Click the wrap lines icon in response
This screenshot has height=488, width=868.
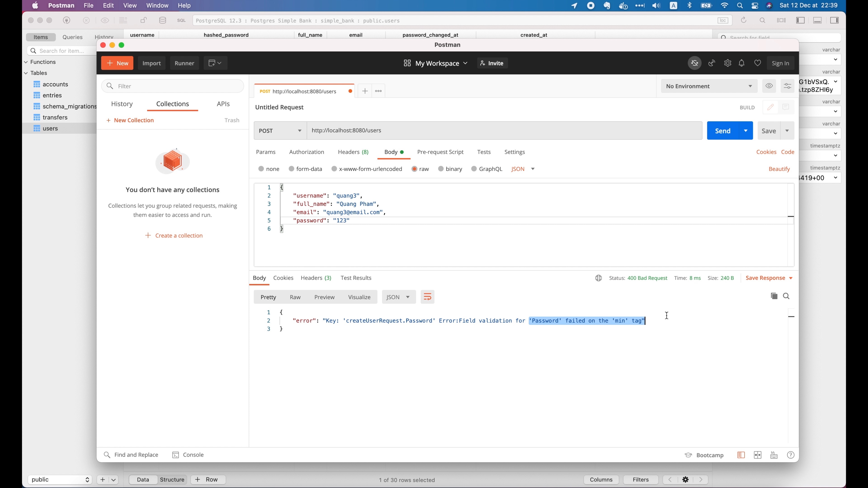(427, 297)
